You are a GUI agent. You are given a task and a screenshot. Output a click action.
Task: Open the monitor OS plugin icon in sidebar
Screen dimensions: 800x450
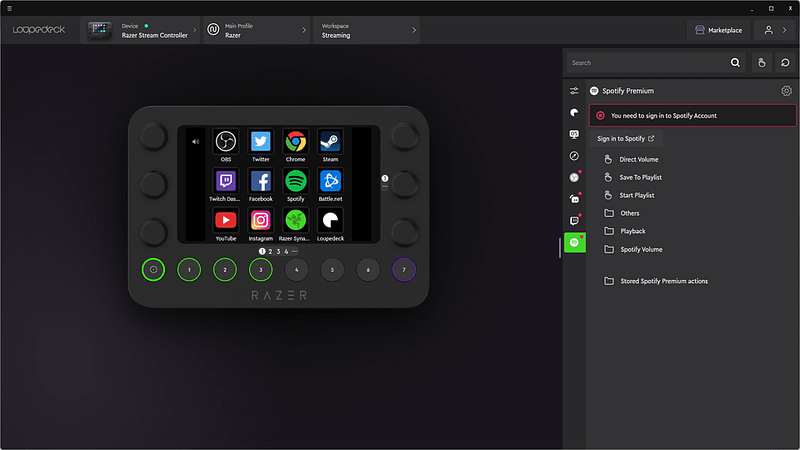click(574, 134)
